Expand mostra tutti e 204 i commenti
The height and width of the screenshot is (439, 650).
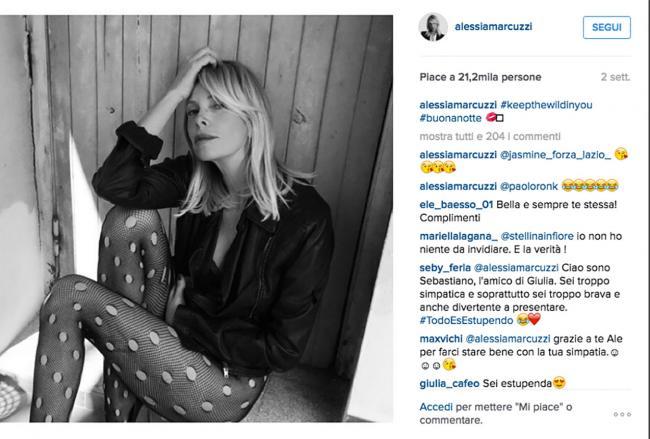click(490, 136)
